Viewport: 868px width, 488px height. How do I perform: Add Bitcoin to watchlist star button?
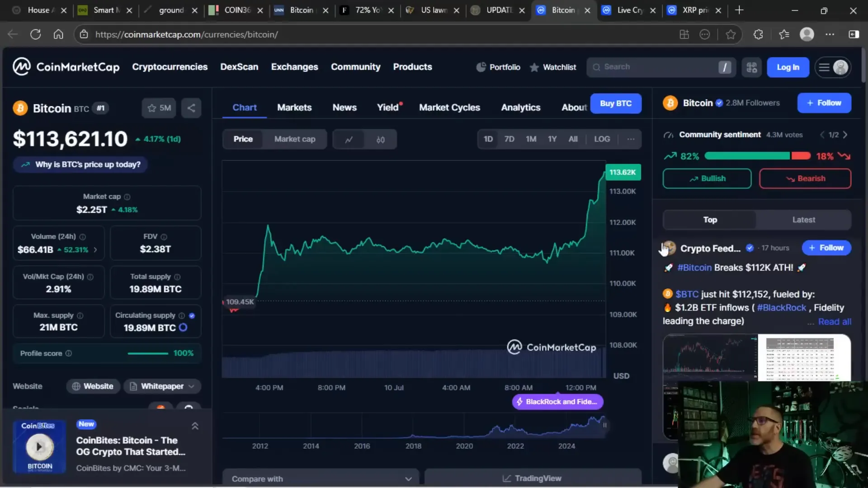[x=159, y=108]
